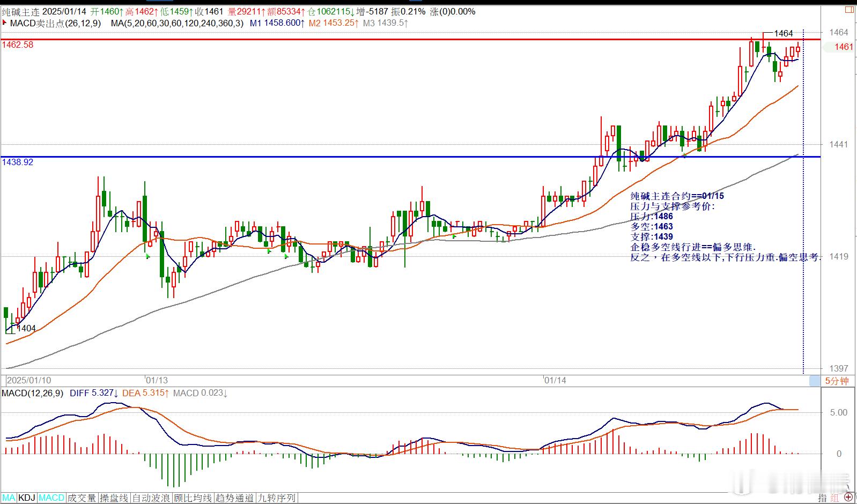Click the circled plus icon at bottom right

point(848,498)
